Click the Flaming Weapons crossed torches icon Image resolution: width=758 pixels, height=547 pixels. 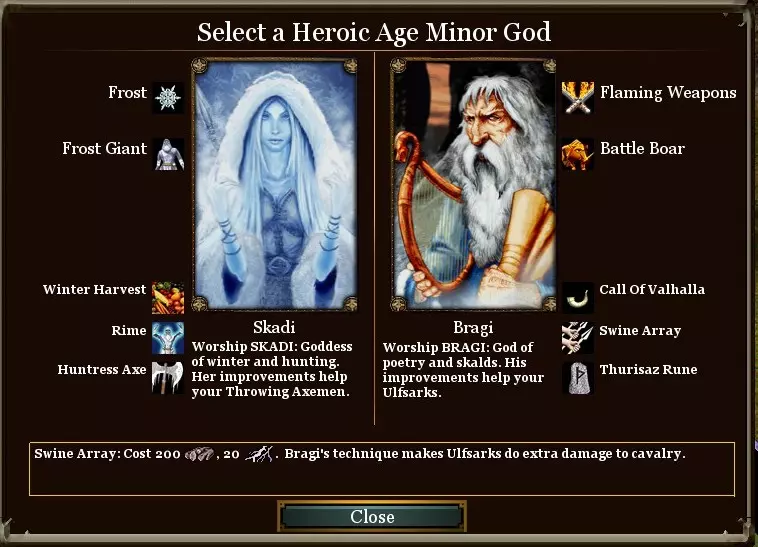[578, 98]
